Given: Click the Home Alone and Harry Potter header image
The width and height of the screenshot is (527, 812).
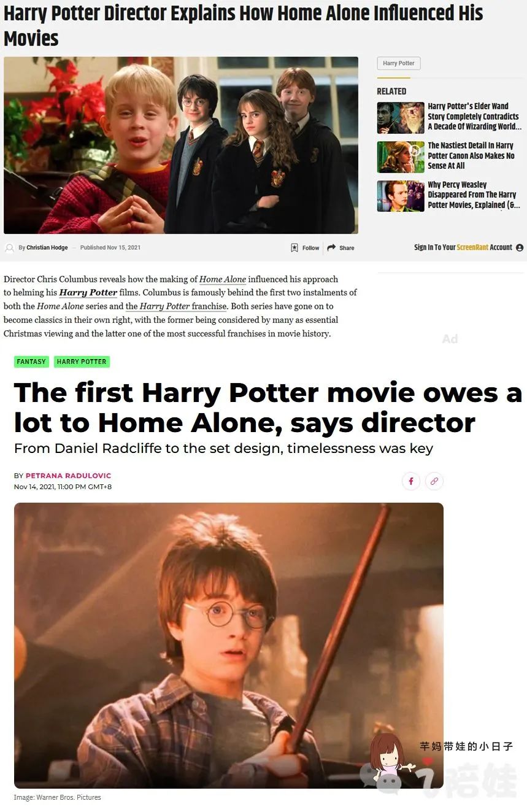Looking at the screenshot, I should coord(181,145).
